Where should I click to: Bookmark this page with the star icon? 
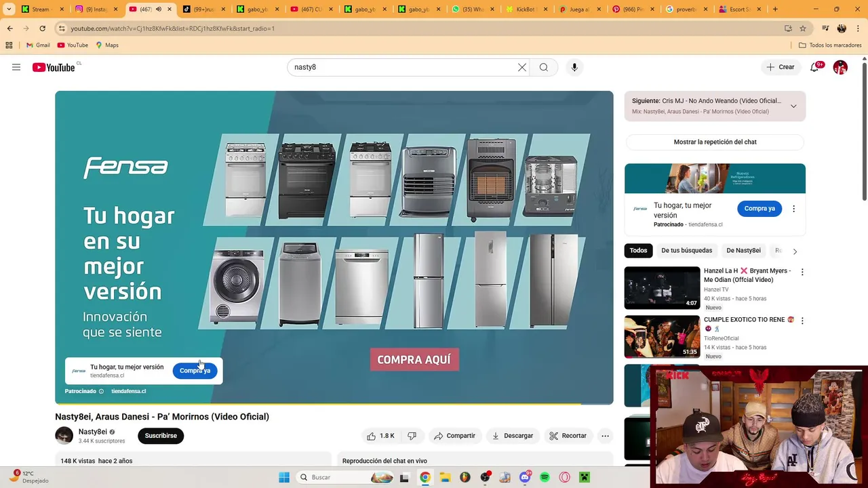[803, 28]
